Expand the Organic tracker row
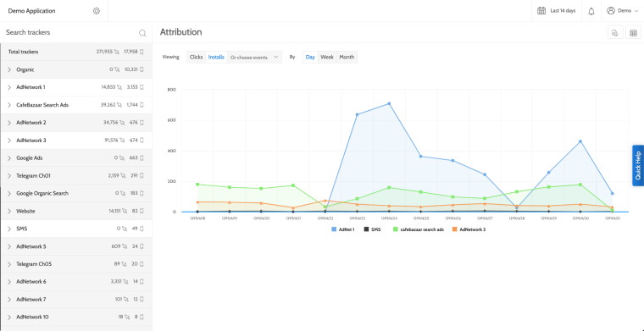 (x=9, y=69)
